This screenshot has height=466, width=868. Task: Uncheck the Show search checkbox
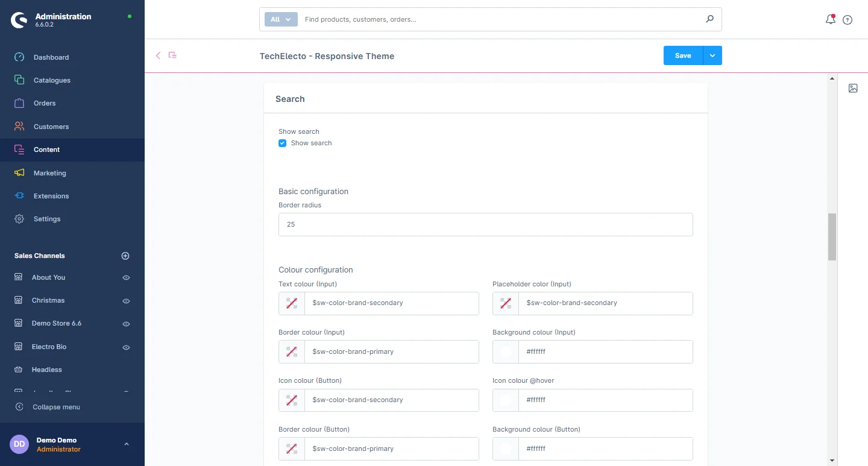pos(282,143)
